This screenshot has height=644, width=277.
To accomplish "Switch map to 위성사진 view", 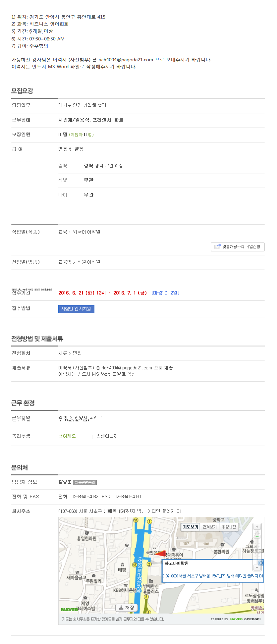I will [x=229, y=527].
